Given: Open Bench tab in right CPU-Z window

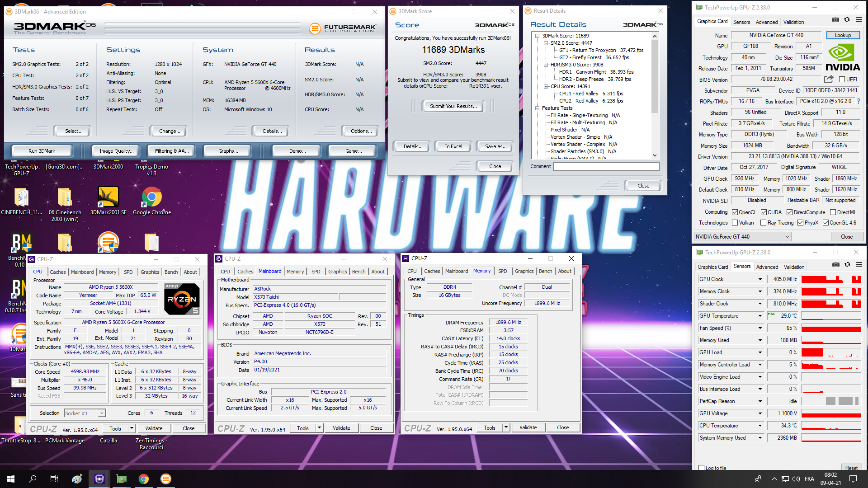Looking at the screenshot, I should point(546,271).
